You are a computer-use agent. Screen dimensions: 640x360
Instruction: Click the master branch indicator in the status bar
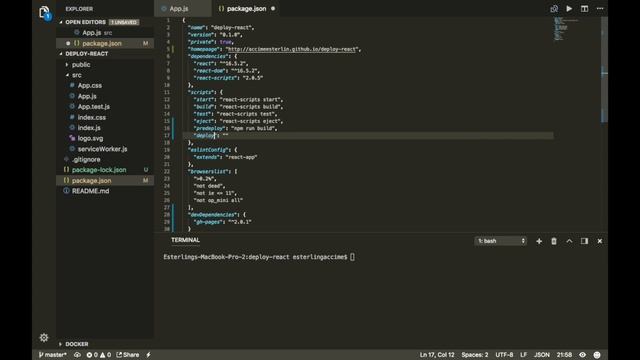(x=52, y=355)
